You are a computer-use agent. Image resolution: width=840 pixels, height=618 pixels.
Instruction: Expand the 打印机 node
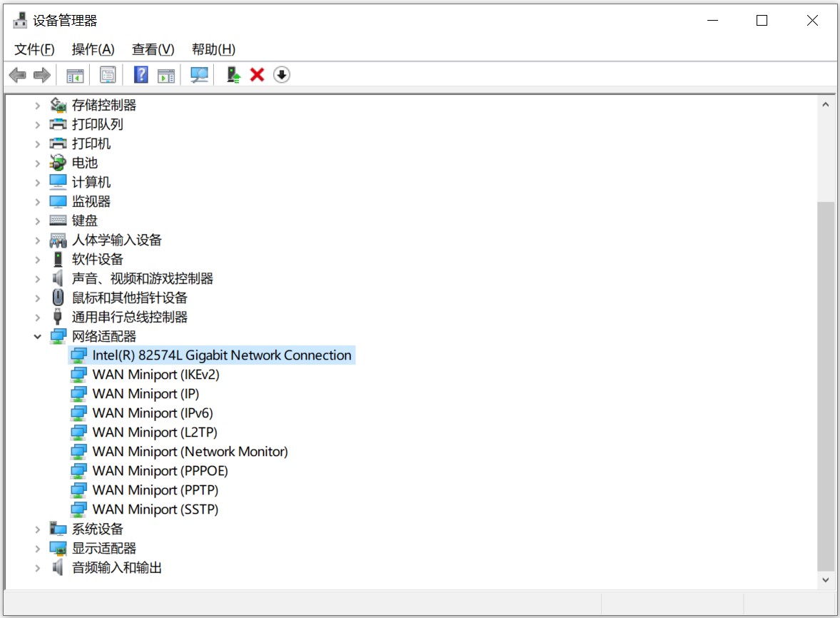pos(38,144)
